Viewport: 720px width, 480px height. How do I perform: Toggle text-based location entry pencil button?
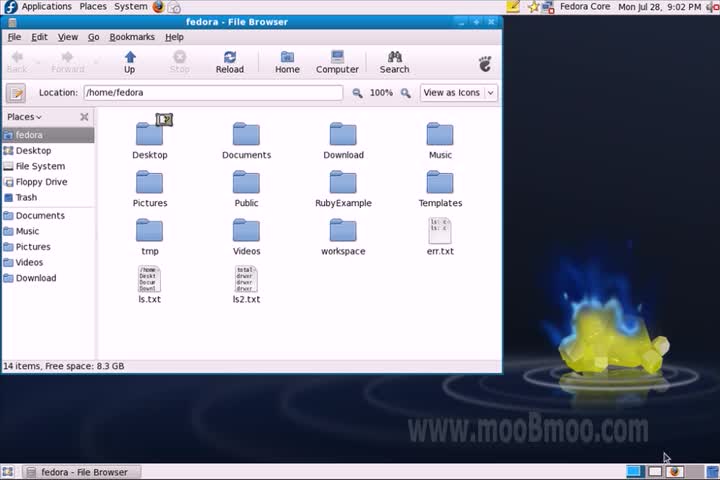(16, 93)
